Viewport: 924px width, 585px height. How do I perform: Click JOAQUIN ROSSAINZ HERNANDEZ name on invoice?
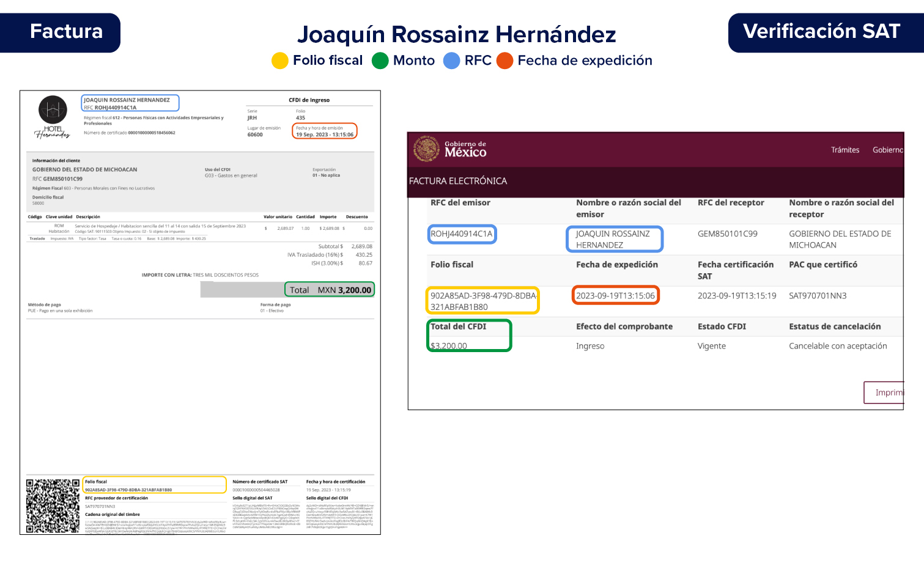coord(127,100)
